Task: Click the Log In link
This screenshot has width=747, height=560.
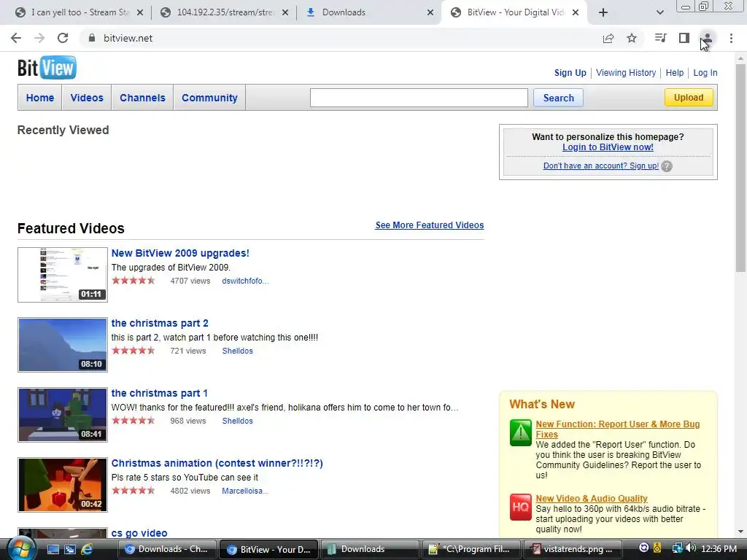Action: point(705,73)
